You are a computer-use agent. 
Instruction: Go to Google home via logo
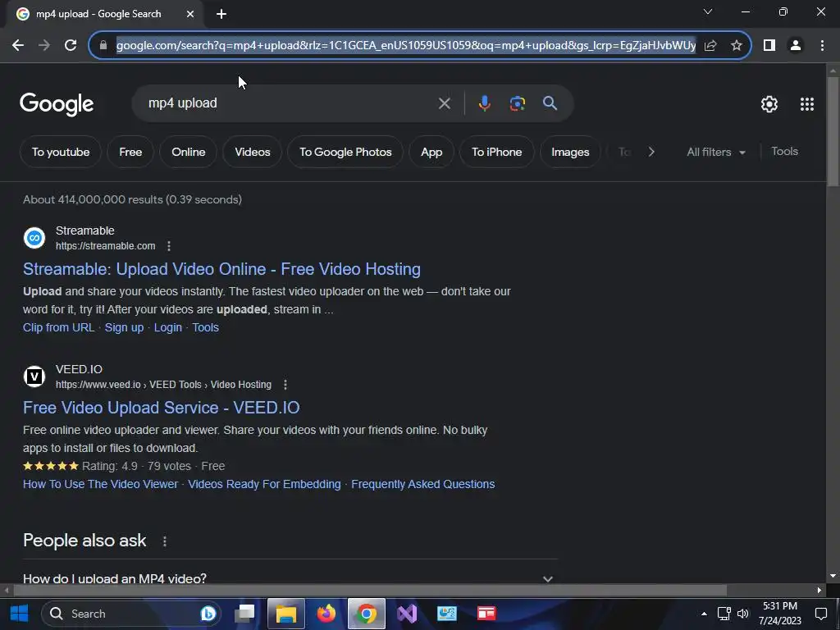[x=57, y=104]
